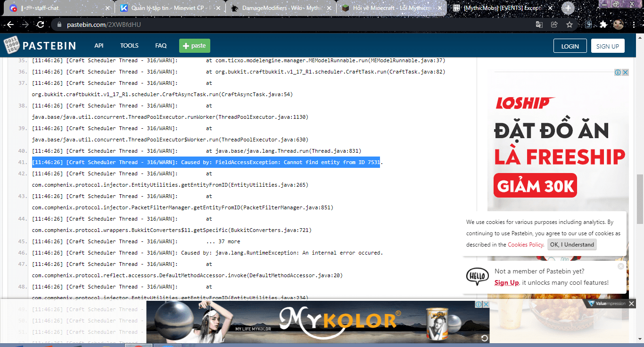Open the Loship freeship ad
644x347 pixels.
click(x=558, y=165)
